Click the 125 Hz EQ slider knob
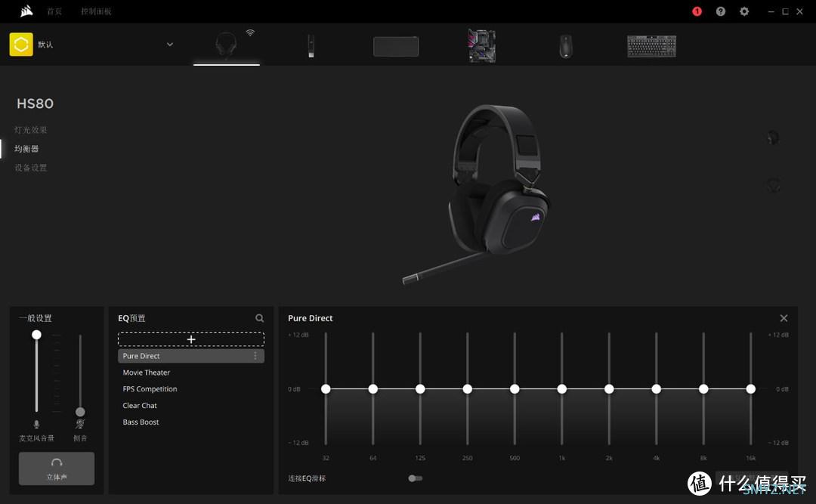The width and height of the screenshot is (816, 504). 421,389
